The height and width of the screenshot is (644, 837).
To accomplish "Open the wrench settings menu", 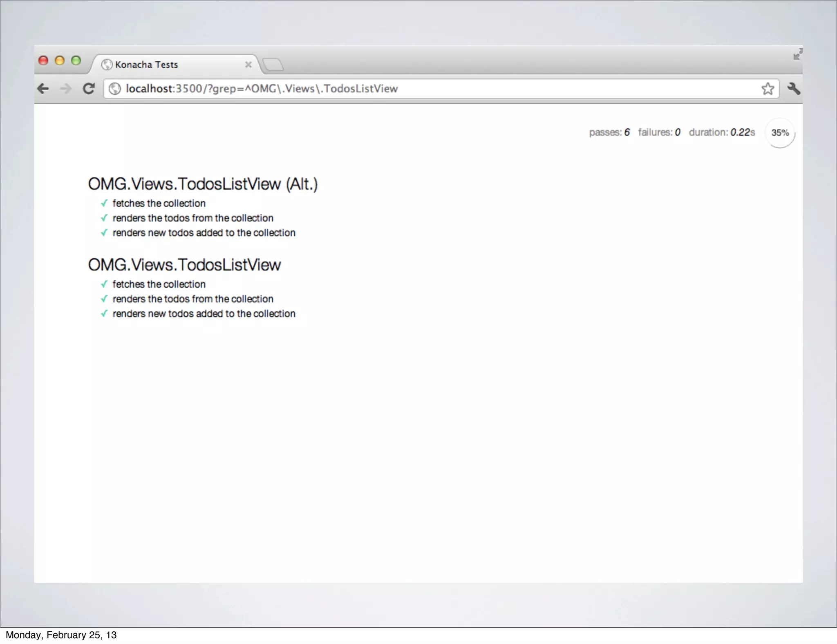I will pos(793,89).
